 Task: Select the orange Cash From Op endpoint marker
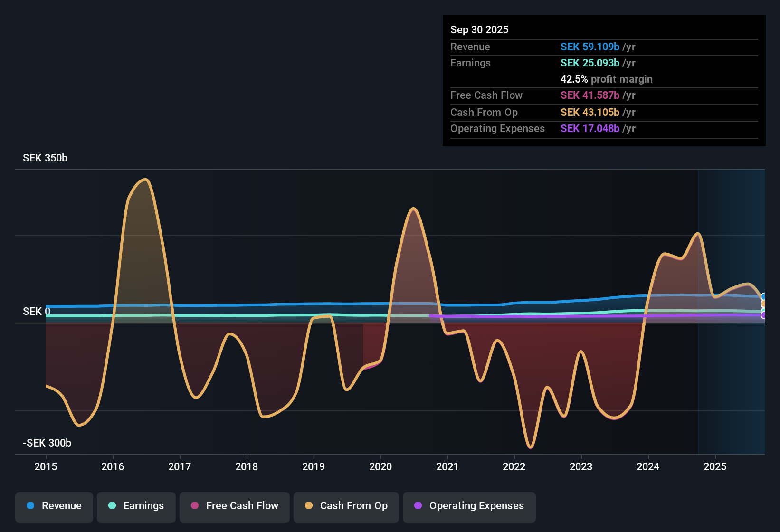coord(763,304)
